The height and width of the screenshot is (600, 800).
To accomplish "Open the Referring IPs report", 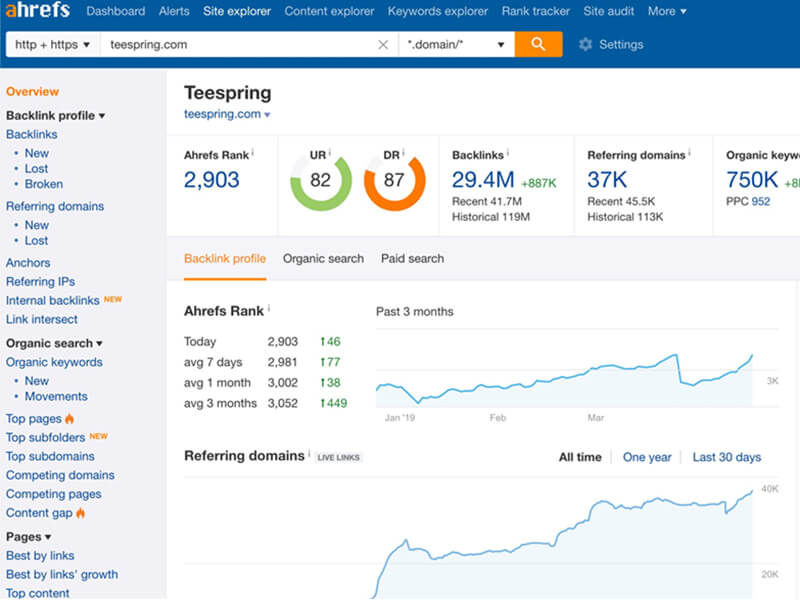I will (40, 282).
